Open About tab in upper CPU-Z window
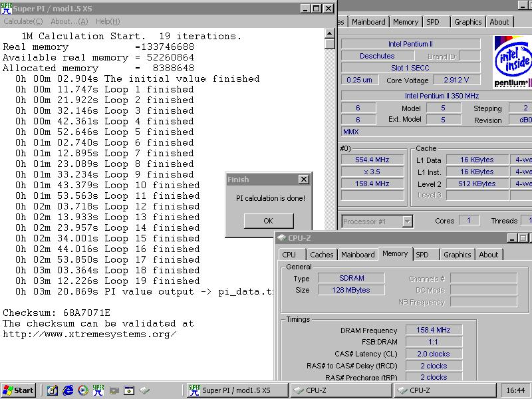 (x=499, y=22)
